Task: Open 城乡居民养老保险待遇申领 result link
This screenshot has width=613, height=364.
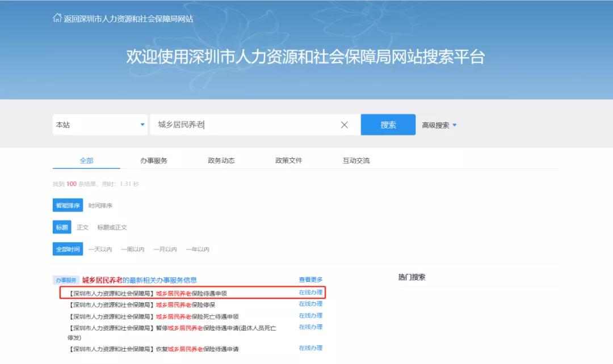Action: [169, 292]
